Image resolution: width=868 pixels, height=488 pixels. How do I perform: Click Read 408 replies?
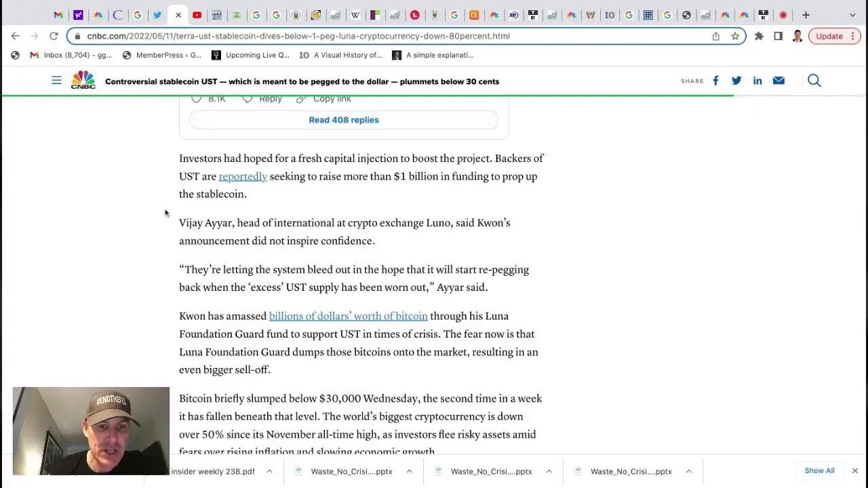[344, 120]
